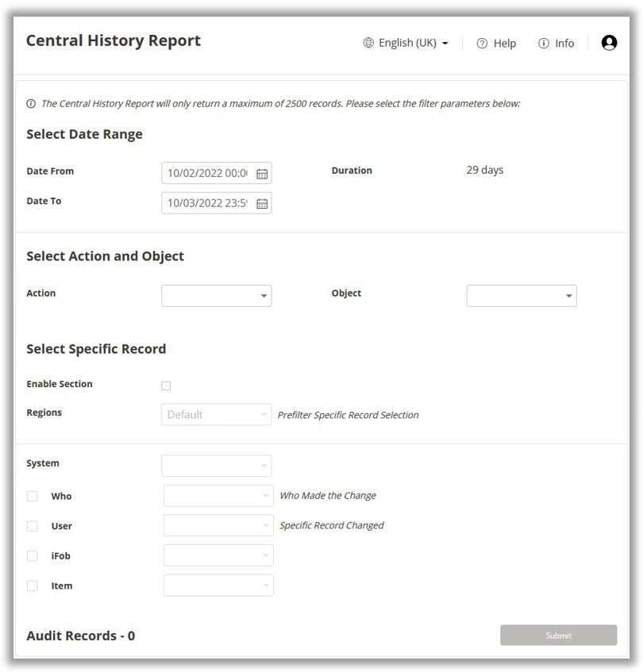Open the Date To calendar picker icon
The image size is (643, 672).
tap(262, 204)
